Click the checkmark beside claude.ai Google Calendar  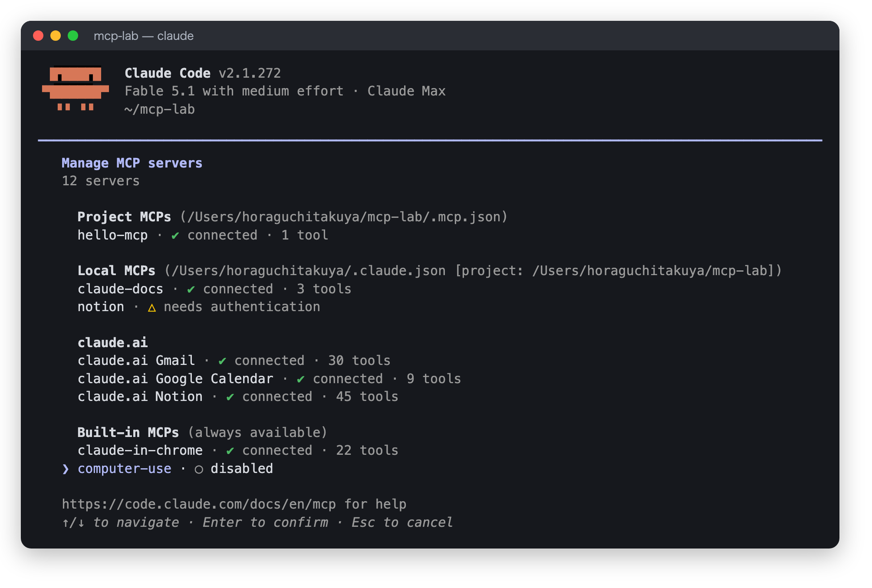point(301,379)
